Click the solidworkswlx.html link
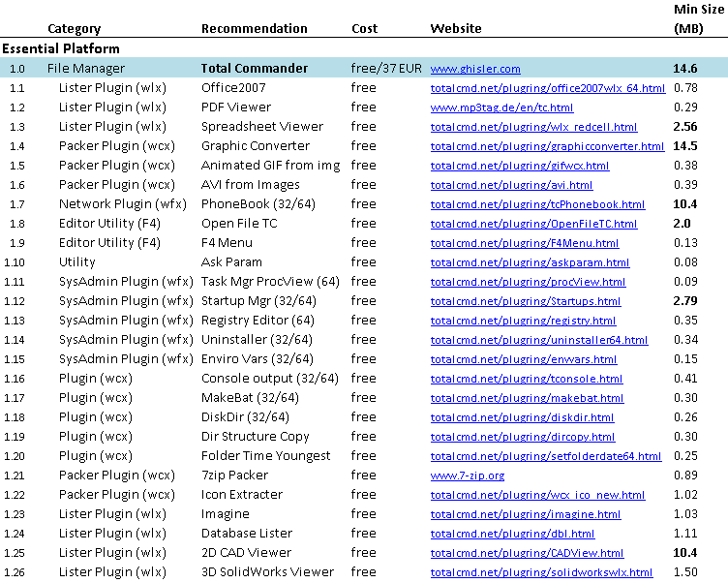 [x=542, y=572]
